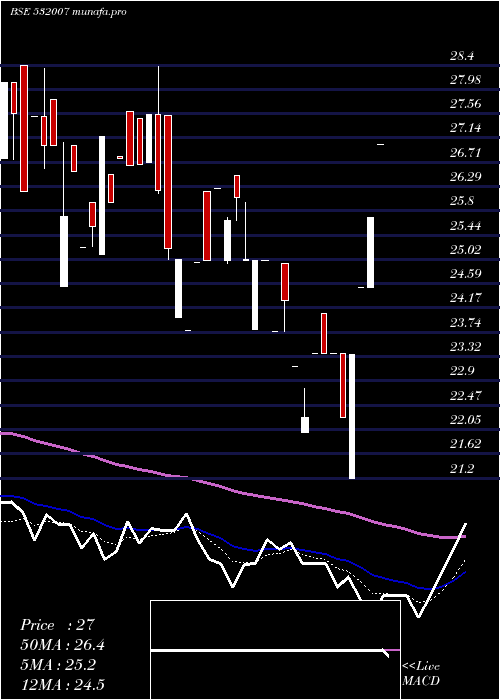Click the 27.98 price axis label
The height and width of the screenshot is (700, 500).
pos(465,80)
